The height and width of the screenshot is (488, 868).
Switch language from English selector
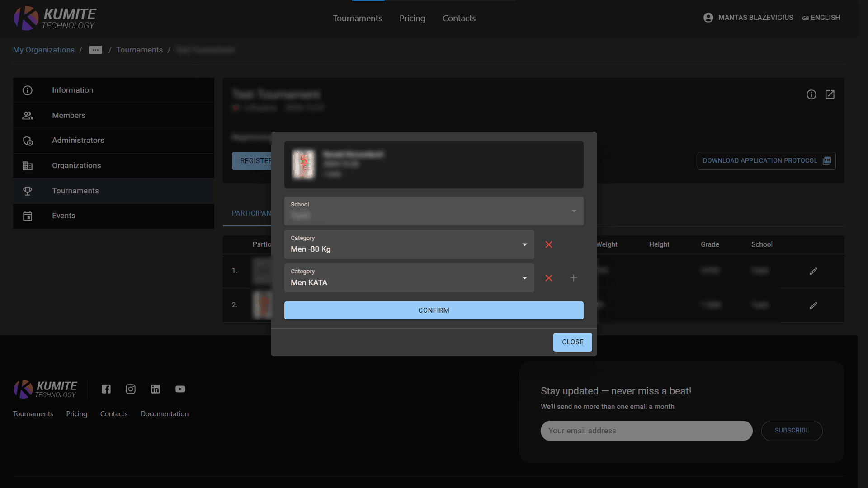821,18
